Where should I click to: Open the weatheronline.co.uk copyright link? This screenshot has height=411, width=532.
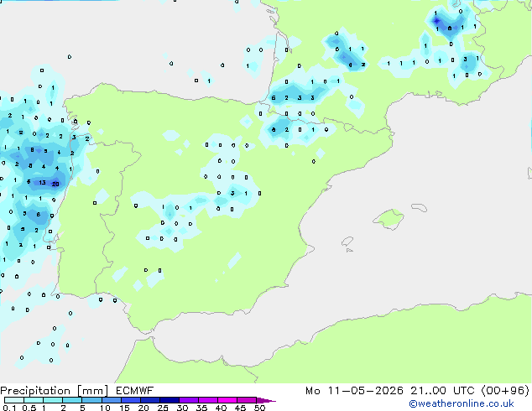462,403
